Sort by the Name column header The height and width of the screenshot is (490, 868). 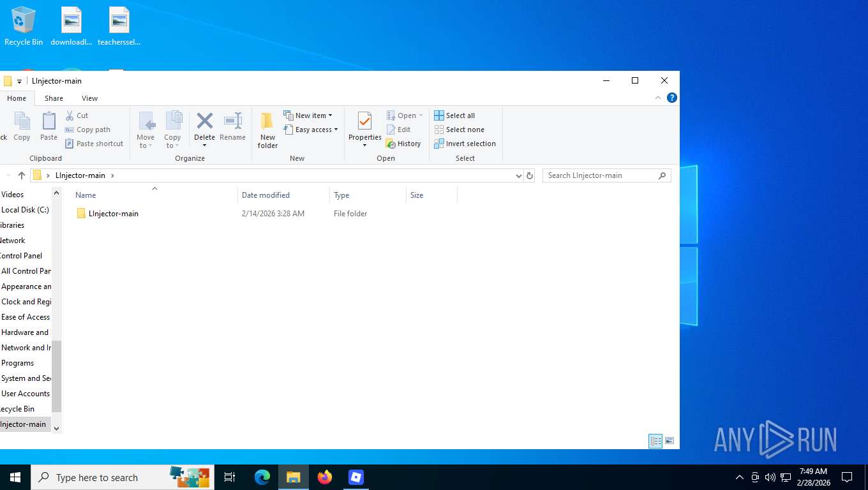(x=86, y=195)
